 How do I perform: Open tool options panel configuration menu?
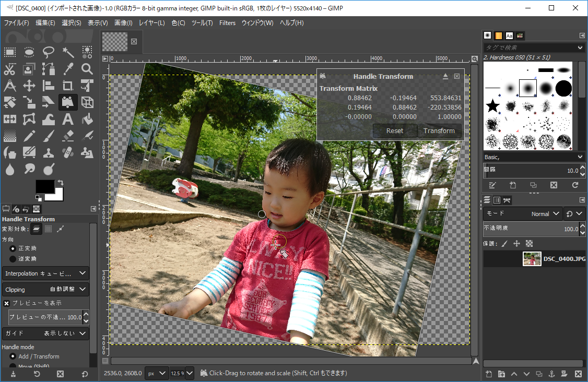[x=93, y=209]
